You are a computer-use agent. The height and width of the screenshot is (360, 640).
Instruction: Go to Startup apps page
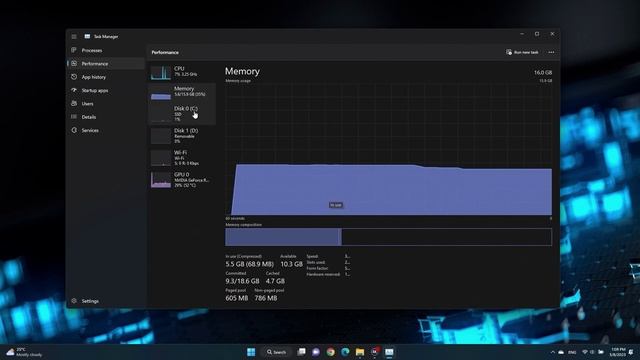click(x=106, y=90)
